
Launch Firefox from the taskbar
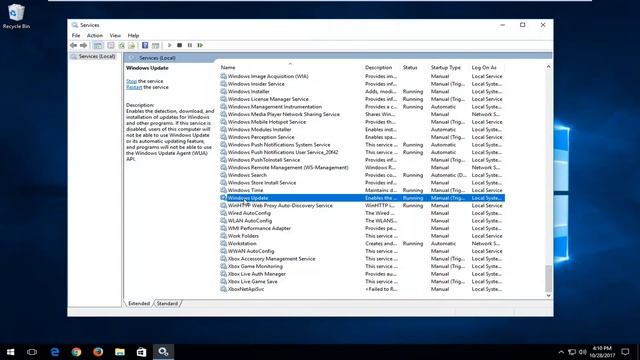click(x=98, y=352)
